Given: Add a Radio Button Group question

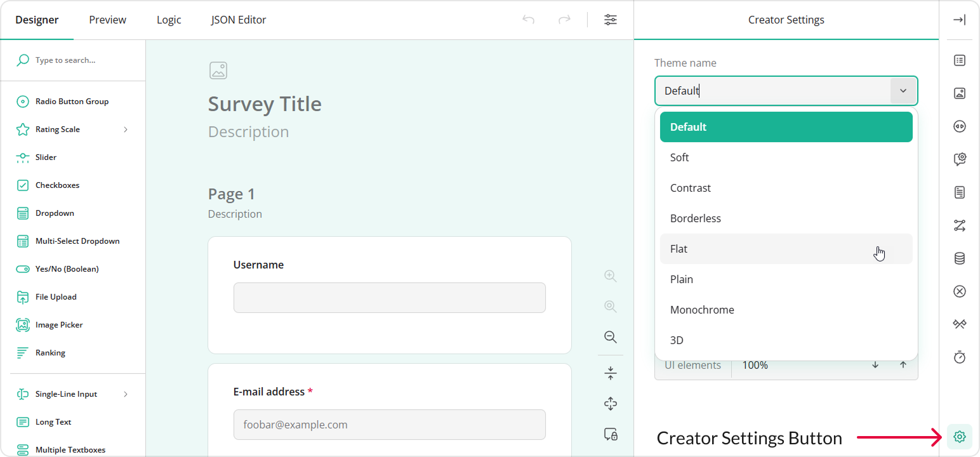Looking at the screenshot, I should (72, 102).
